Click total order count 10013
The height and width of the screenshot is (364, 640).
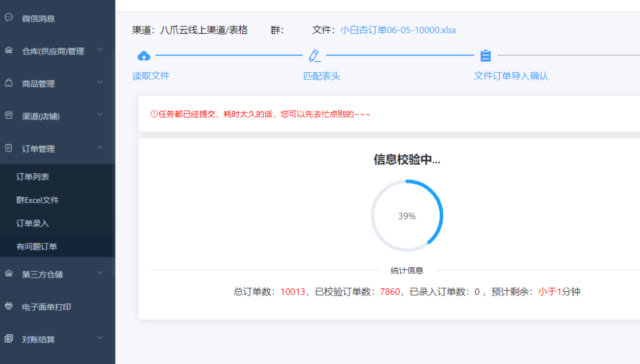click(x=293, y=291)
